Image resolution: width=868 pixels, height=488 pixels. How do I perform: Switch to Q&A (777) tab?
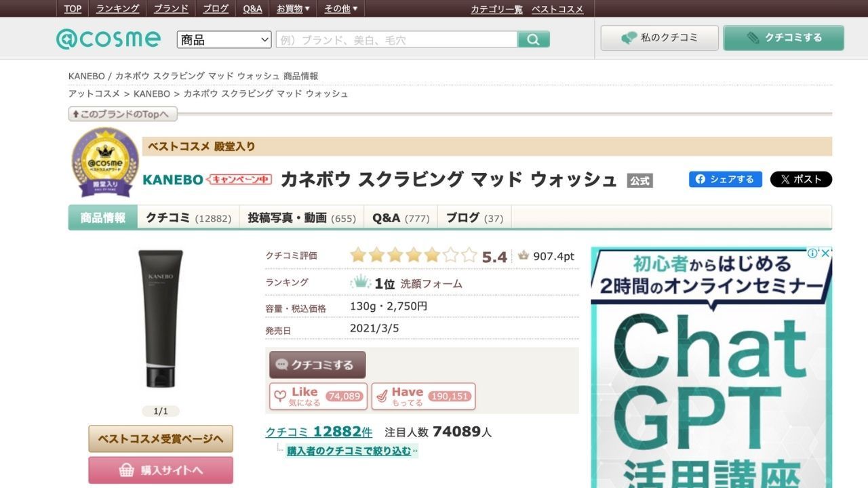[x=401, y=218]
